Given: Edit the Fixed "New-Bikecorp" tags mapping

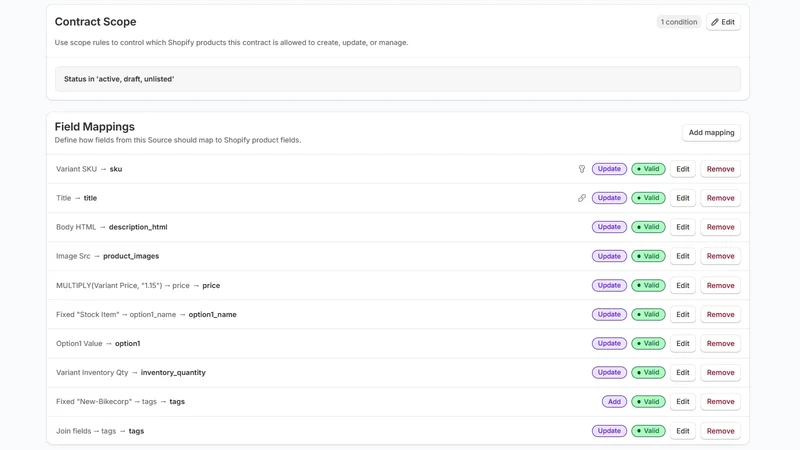Looking at the screenshot, I should pos(683,402).
